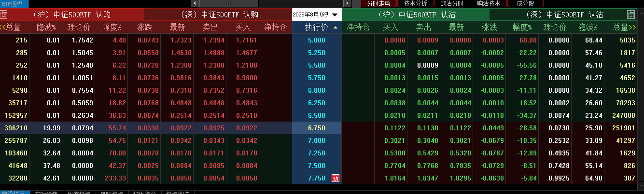Click put theoretical price 0.9925
Screen dimensions: 644x194
(x=559, y=178)
